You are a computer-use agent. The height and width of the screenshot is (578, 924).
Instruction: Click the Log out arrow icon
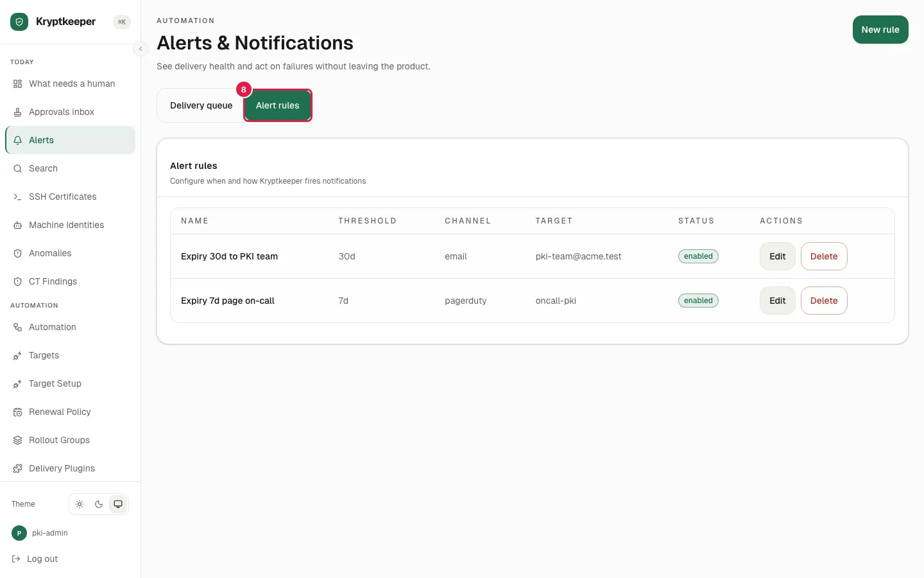(17, 559)
